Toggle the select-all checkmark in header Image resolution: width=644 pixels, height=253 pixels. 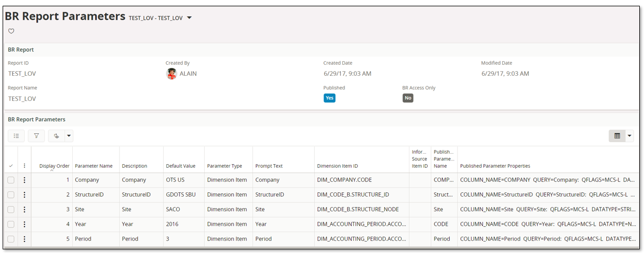click(11, 166)
